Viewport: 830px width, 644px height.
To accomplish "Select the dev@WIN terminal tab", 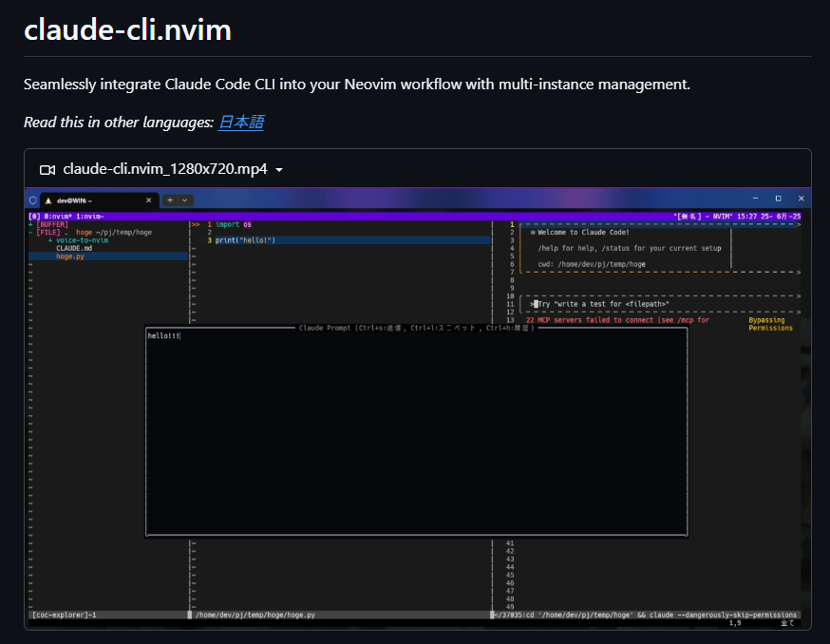I will (x=95, y=200).
